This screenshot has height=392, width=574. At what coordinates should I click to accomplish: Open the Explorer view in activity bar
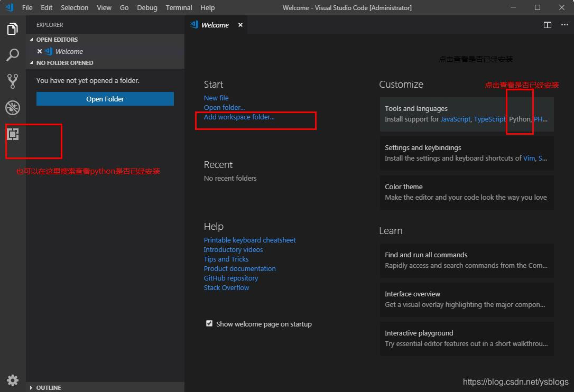point(13,29)
